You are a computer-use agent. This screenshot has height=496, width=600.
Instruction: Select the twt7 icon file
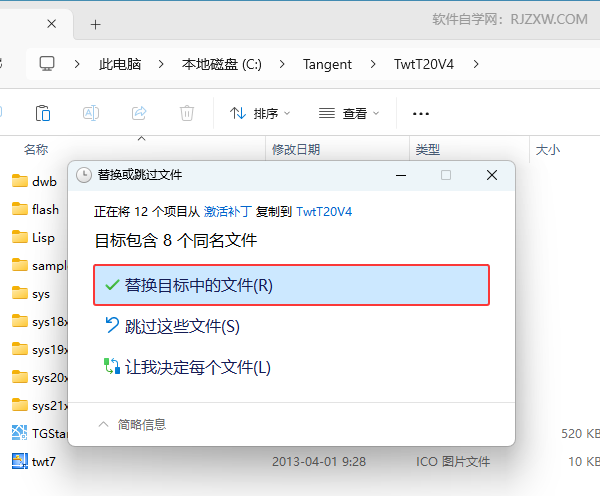(x=34, y=462)
